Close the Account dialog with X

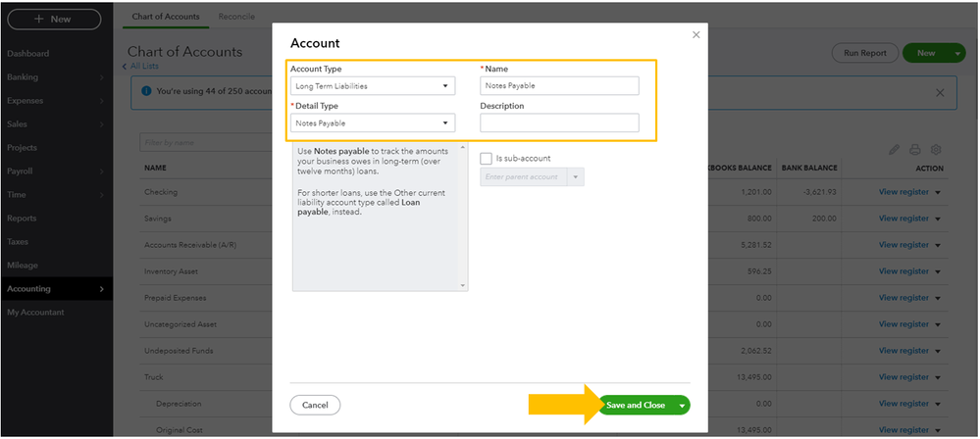[x=696, y=35]
